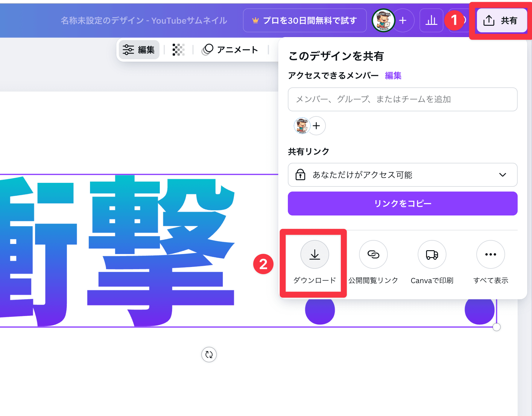Click the add members input field

[402, 99]
